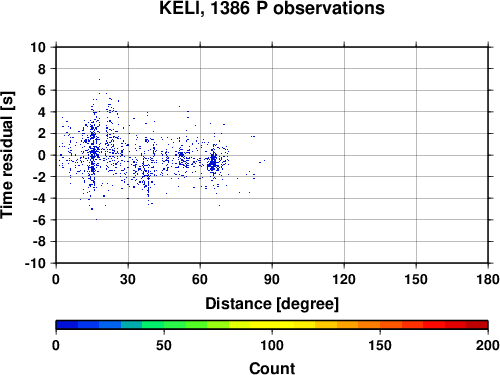The width and height of the screenshot is (500, 375).
Task: Click the y-axis tick label "-10"
Action: 35,263
